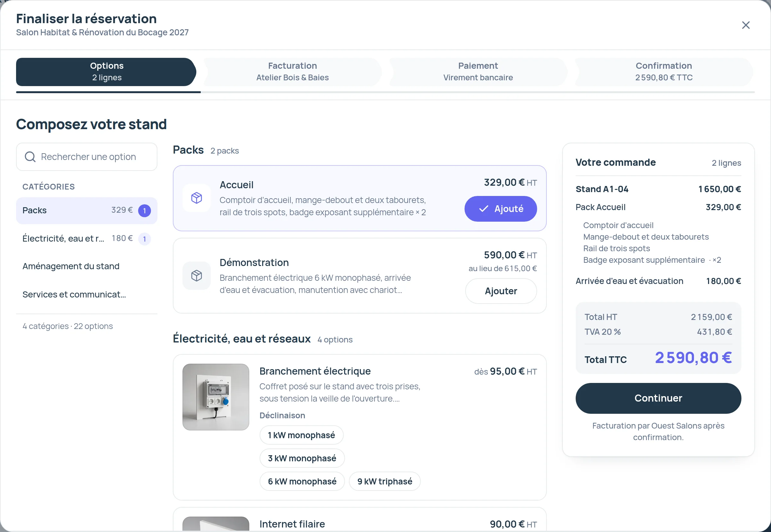Open the Options step tab
This screenshot has height=532, width=771.
coord(107,72)
